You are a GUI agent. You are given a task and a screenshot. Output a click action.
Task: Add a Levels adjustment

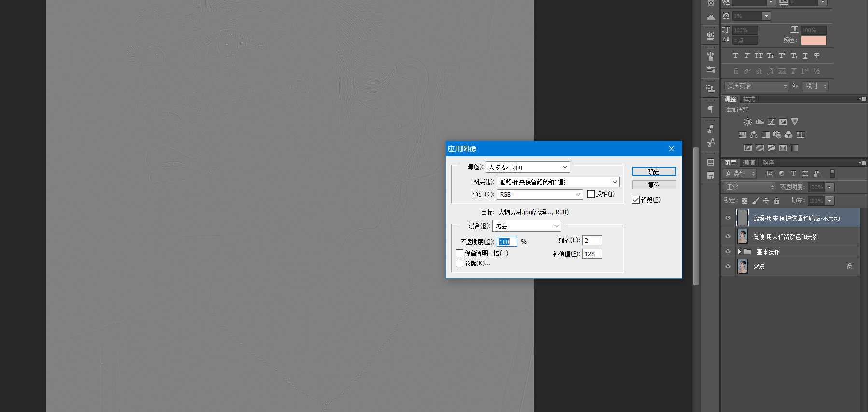click(x=760, y=122)
